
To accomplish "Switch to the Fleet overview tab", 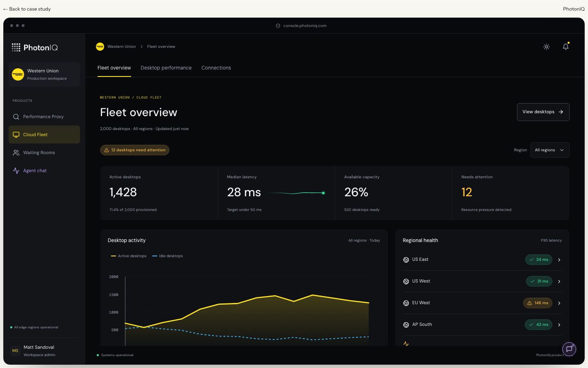I will click(x=114, y=68).
